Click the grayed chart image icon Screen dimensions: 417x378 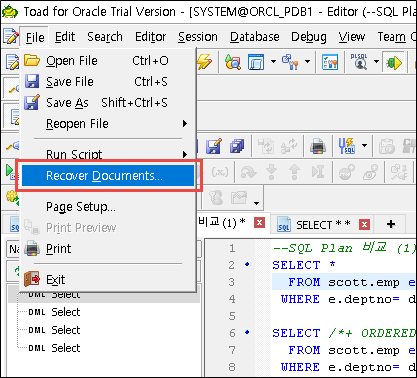pos(239,198)
